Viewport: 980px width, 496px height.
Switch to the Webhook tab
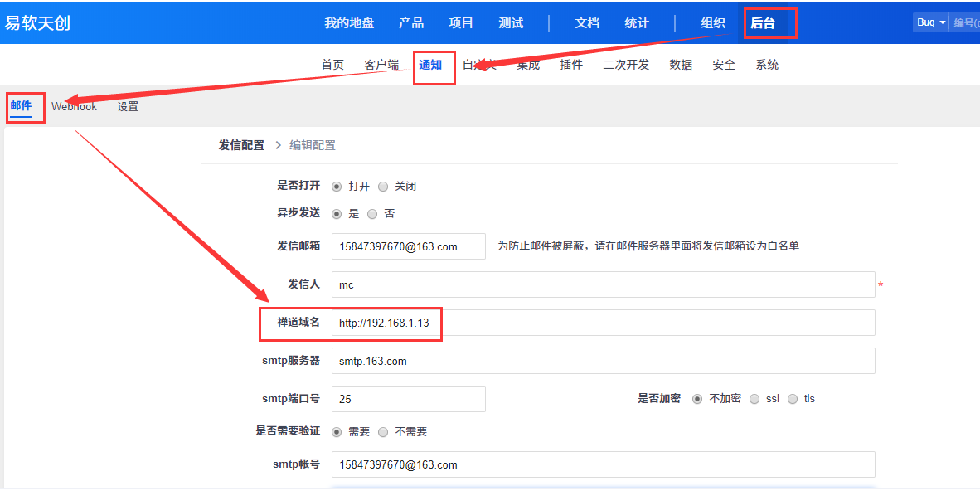[x=75, y=106]
